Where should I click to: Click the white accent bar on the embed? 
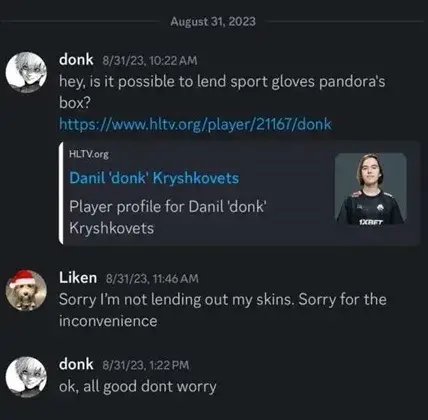[61, 193]
